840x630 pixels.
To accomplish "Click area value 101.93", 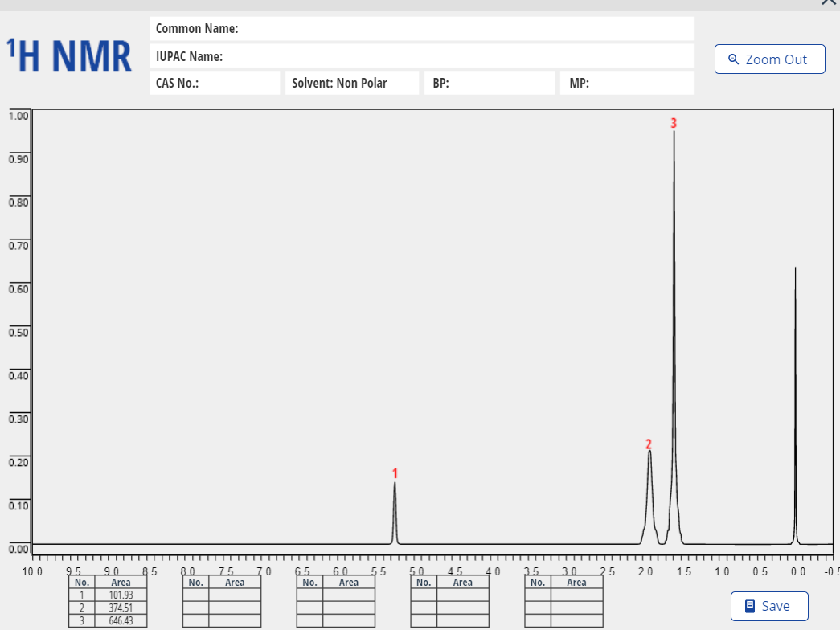I will (x=121, y=595).
